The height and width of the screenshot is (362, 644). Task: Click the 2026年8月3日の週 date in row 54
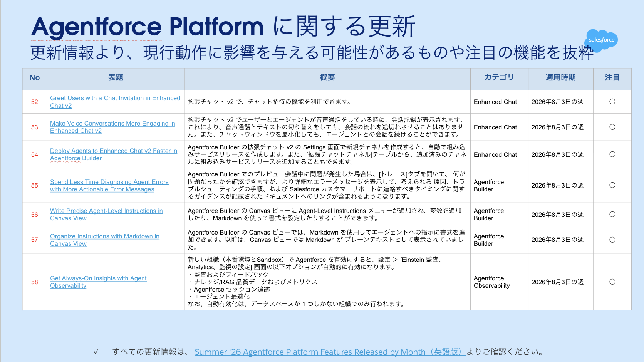tap(557, 154)
